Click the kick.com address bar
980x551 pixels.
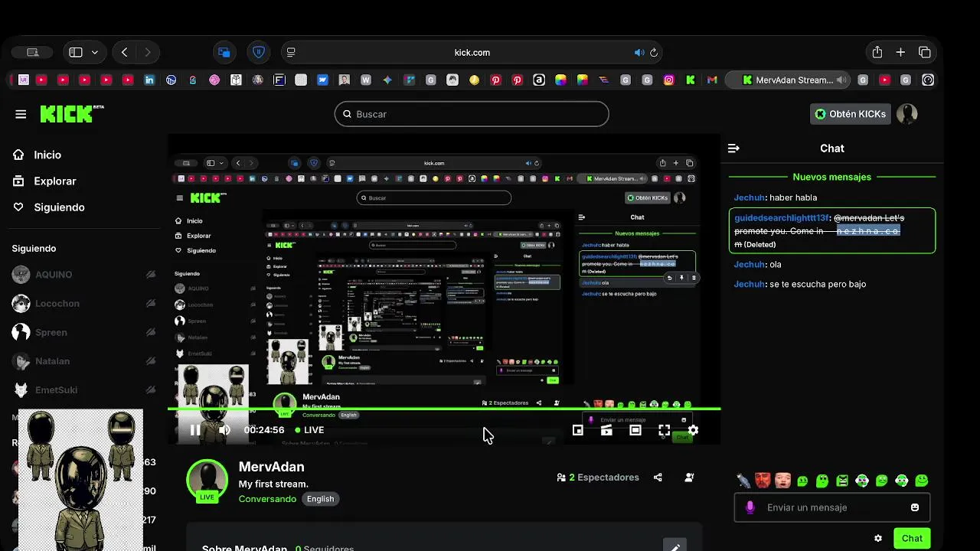pyautogui.click(x=472, y=52)
